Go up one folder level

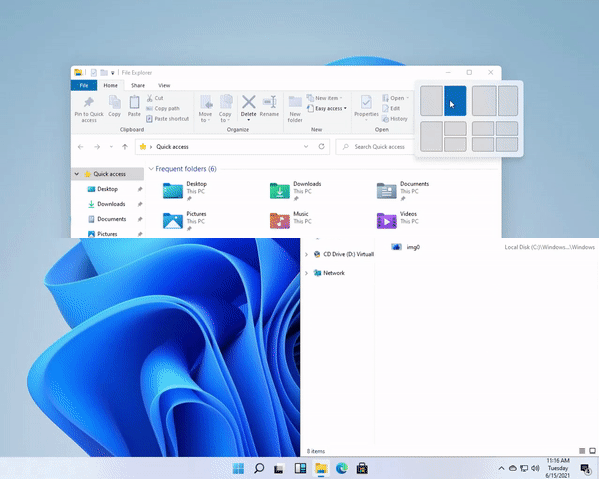point(125,147)
